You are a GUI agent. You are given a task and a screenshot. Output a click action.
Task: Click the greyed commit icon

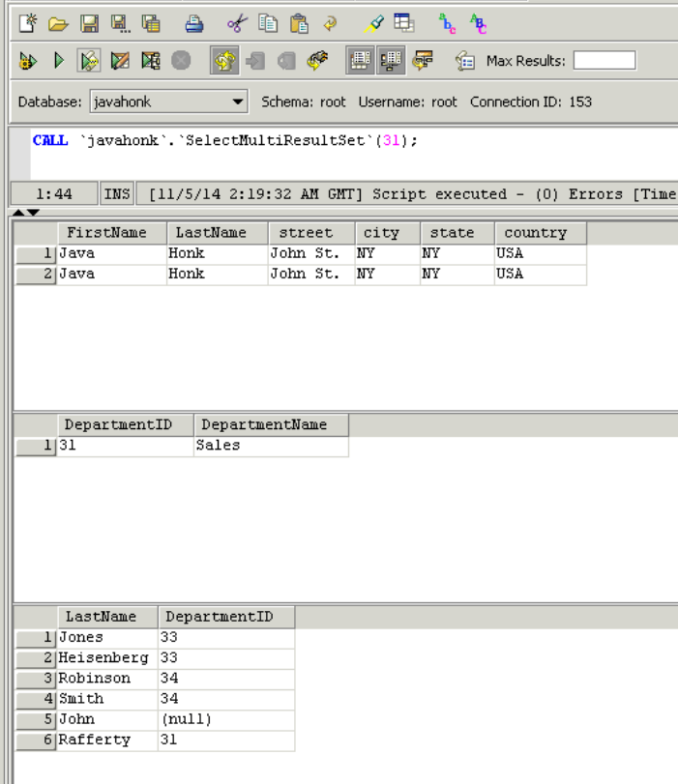click(x=255, y=61)
